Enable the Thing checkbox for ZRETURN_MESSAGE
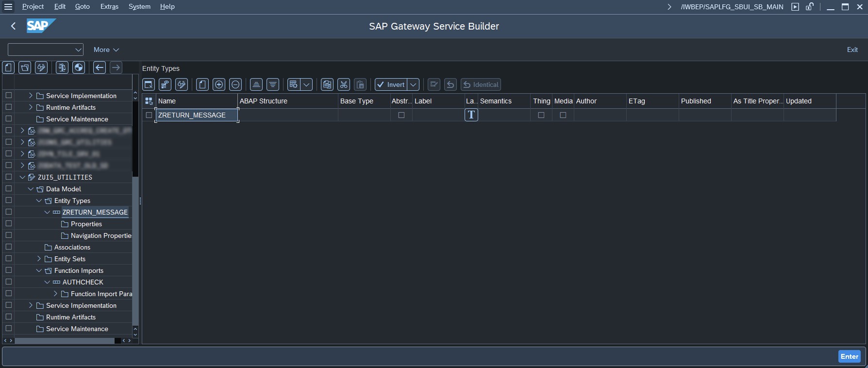Viewport: 868px width, 368px height. (x=541, y=115)
